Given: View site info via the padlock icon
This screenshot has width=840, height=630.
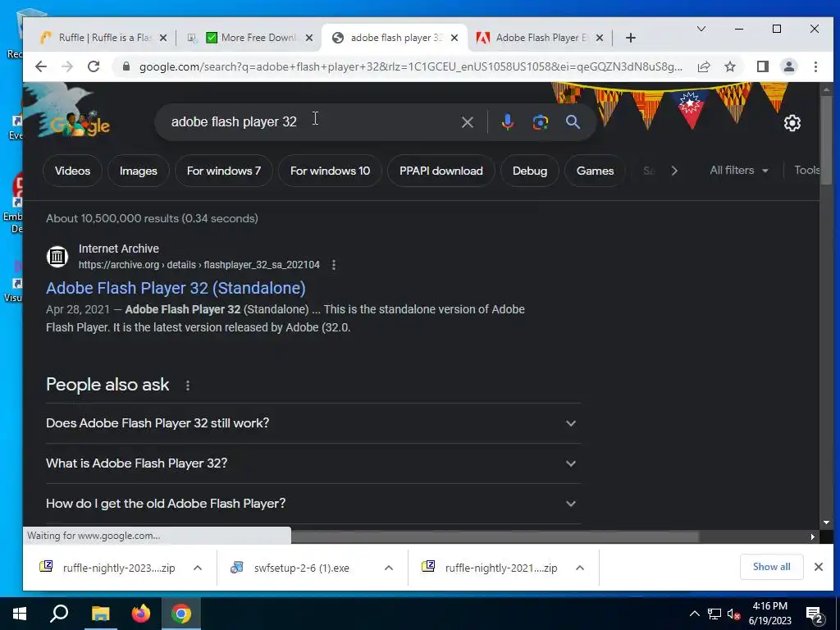Looking at the screenshot, I should 126,66.
